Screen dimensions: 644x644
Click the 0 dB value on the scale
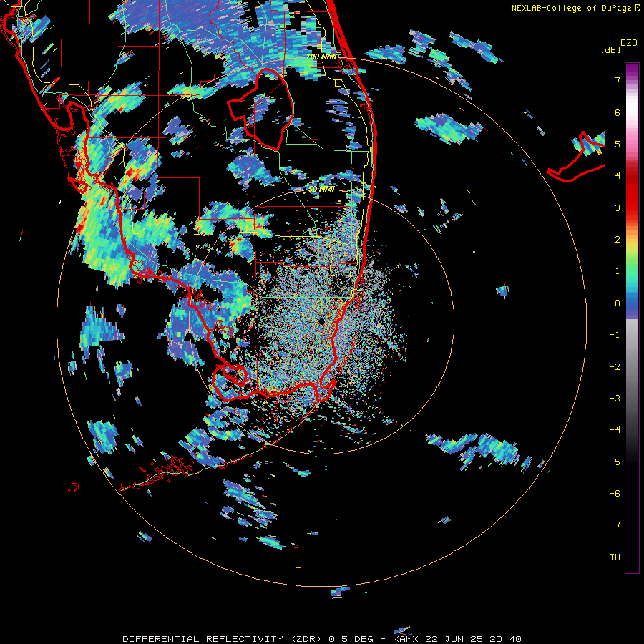tap(618, 303)
